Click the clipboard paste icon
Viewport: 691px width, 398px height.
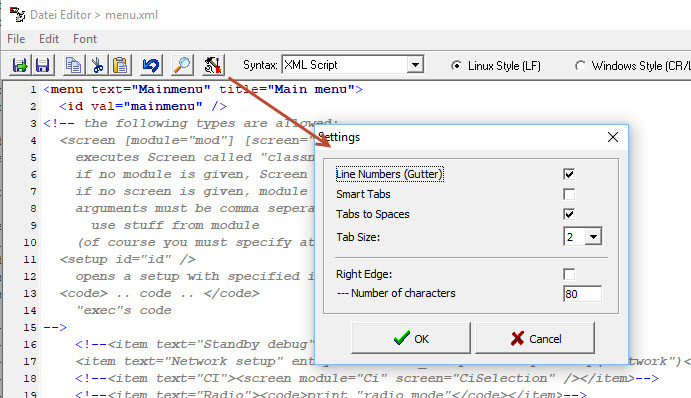(x=120, y=65)
